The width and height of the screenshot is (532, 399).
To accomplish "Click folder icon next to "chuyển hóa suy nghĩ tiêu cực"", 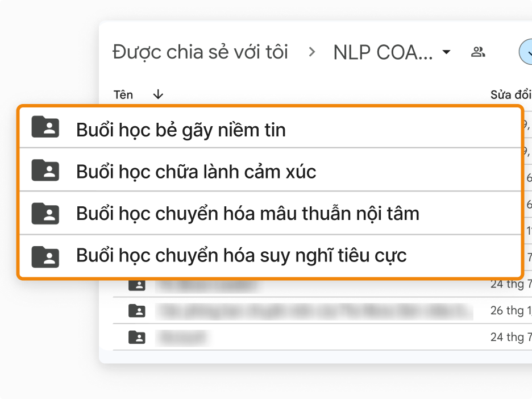I will (45, 255).
